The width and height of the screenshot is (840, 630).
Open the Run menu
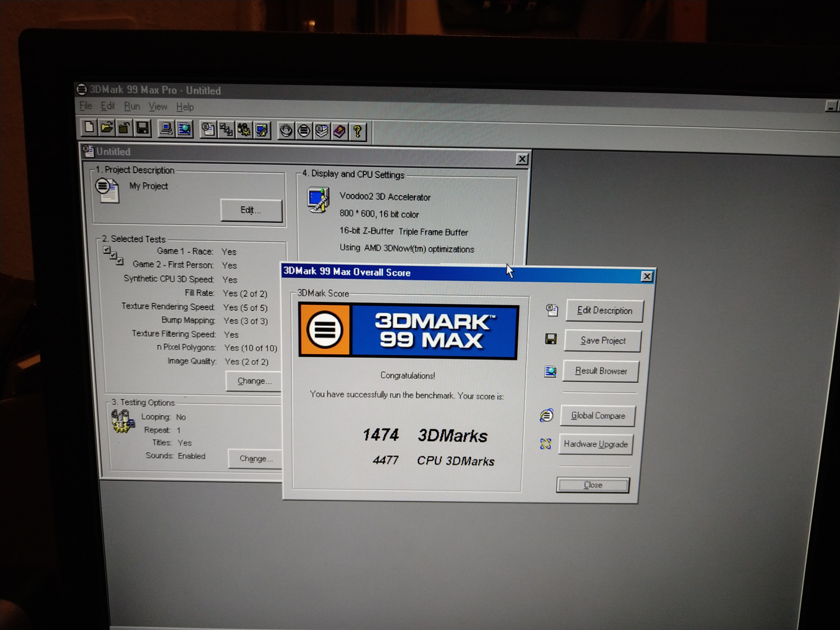tap(132, 106)
